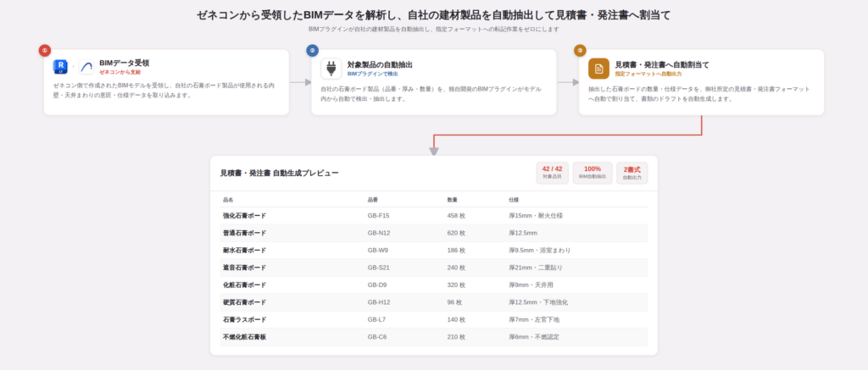
Task: Click the "ゼネコンから支給" red subtitle
Action: pos(120,73)
